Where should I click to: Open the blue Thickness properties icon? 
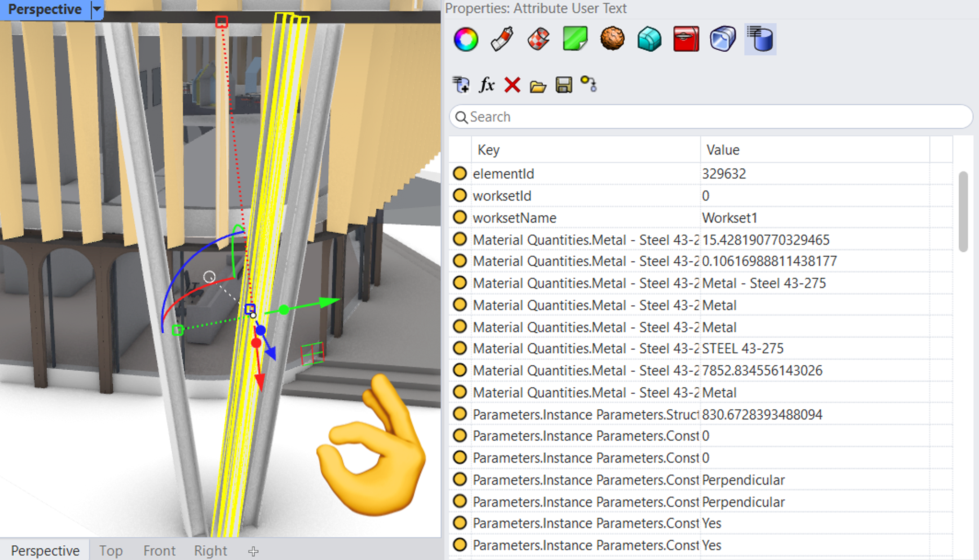coord(723,39)
